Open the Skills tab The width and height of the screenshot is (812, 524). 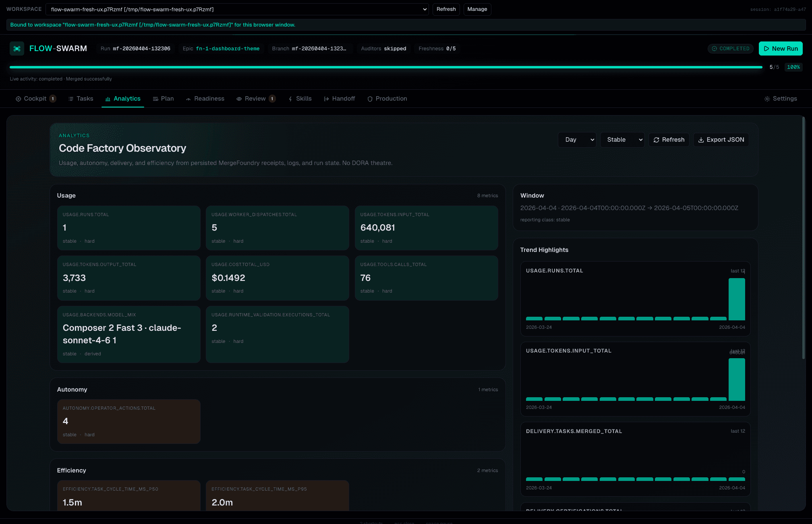(x=300, y=99)
